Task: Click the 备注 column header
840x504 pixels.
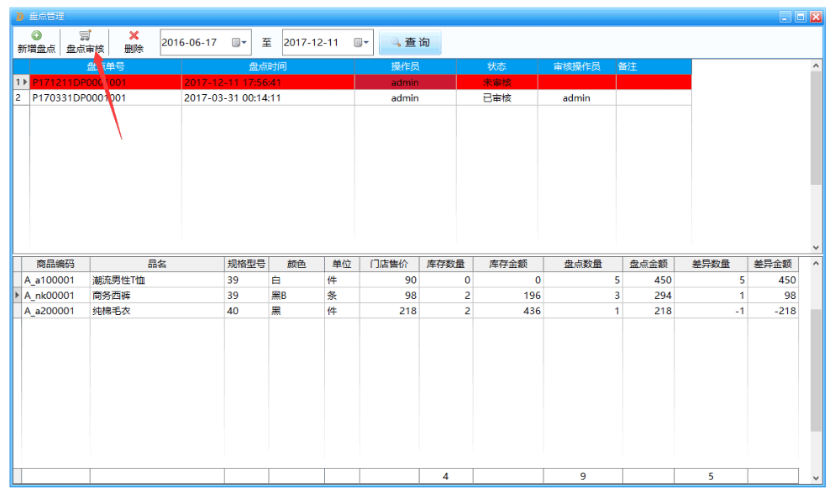Action: coord(654,66)
